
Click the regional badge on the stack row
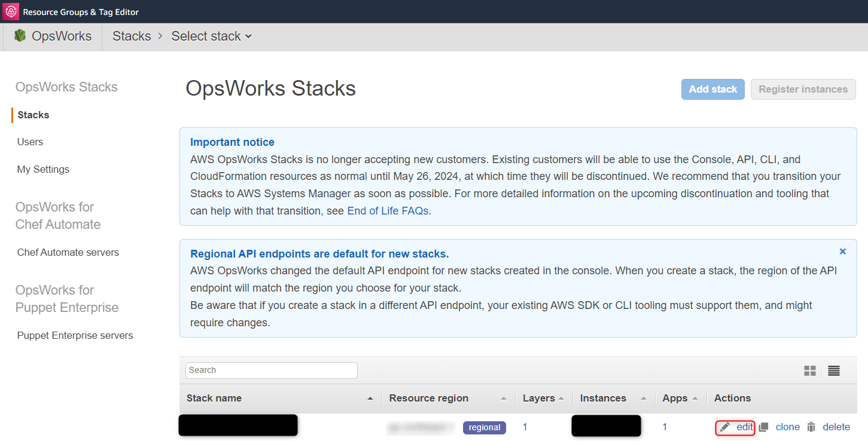[484, 427]
